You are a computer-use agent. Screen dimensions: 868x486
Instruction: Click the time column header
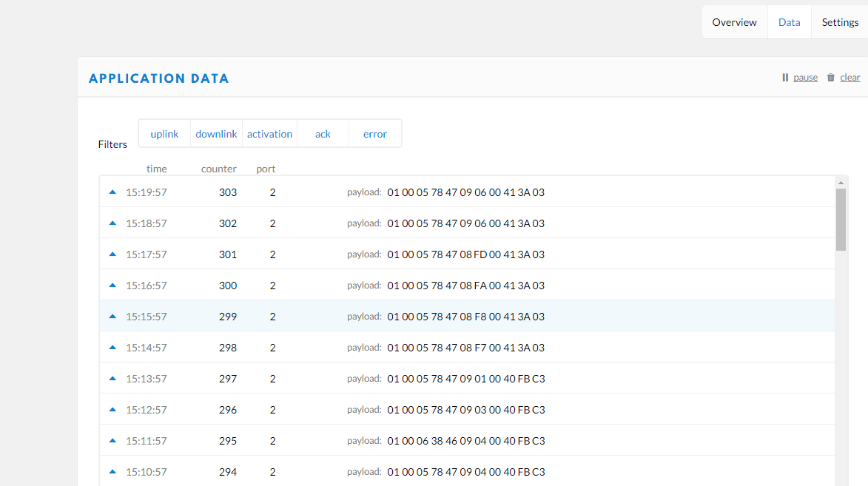tap(157, 169)
